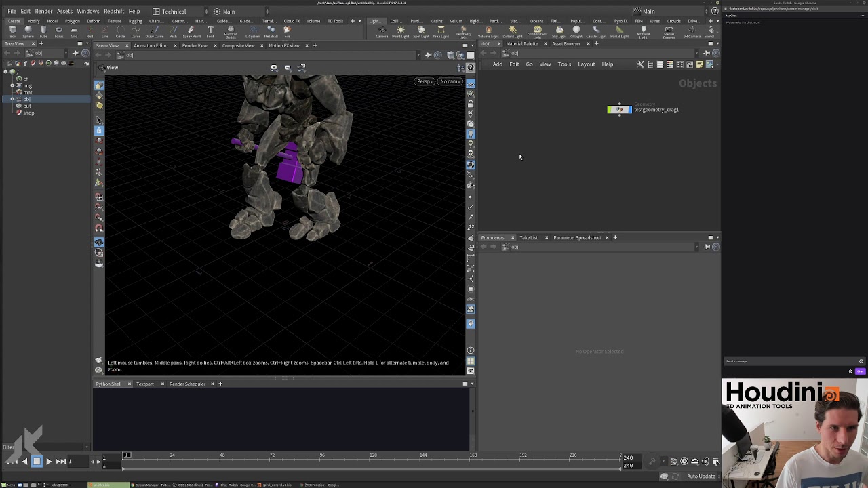Select the Sphere shelf tool

[28, 31]
